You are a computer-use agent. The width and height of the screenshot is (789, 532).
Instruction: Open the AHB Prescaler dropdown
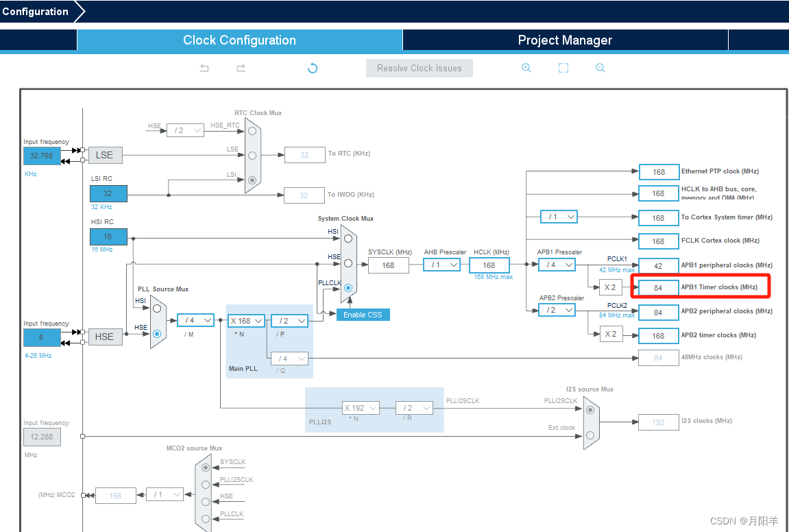pyautogui.click(x=441, y=264)
